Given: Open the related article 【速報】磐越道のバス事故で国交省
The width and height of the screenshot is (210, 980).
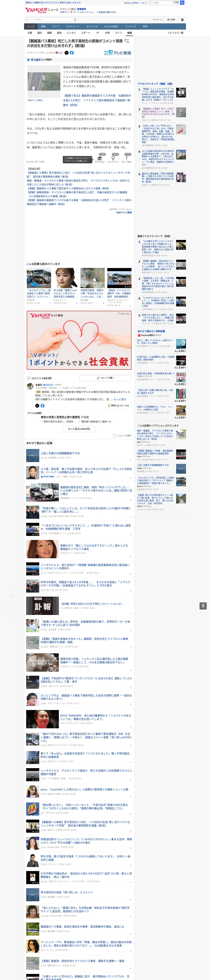Looking at the screenshot, I should pos(68,189).
